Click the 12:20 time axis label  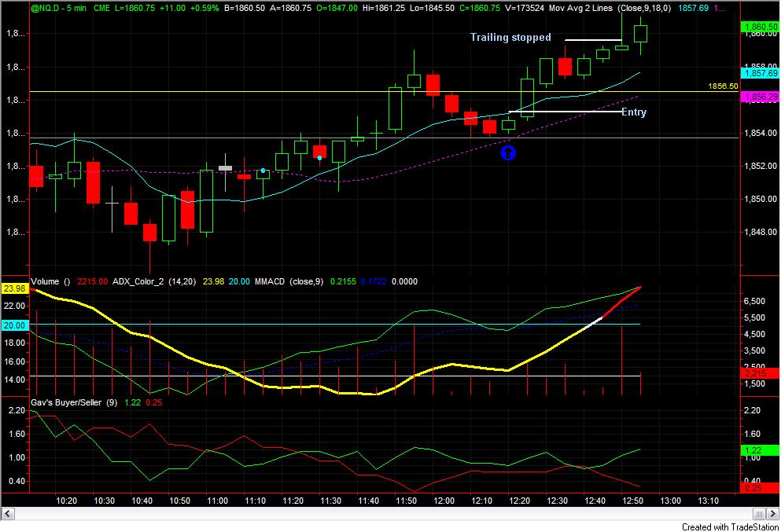tap(520, 501)
